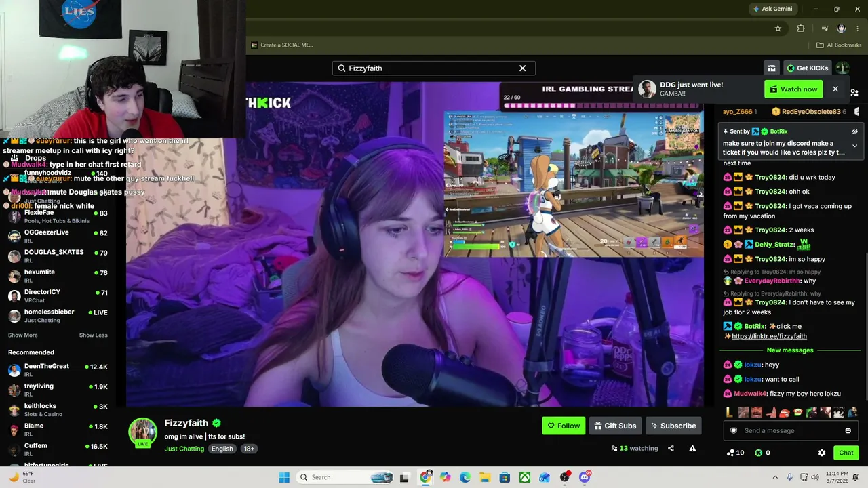
Task: Select the English language tag
Action: click(x=222, y=449)
